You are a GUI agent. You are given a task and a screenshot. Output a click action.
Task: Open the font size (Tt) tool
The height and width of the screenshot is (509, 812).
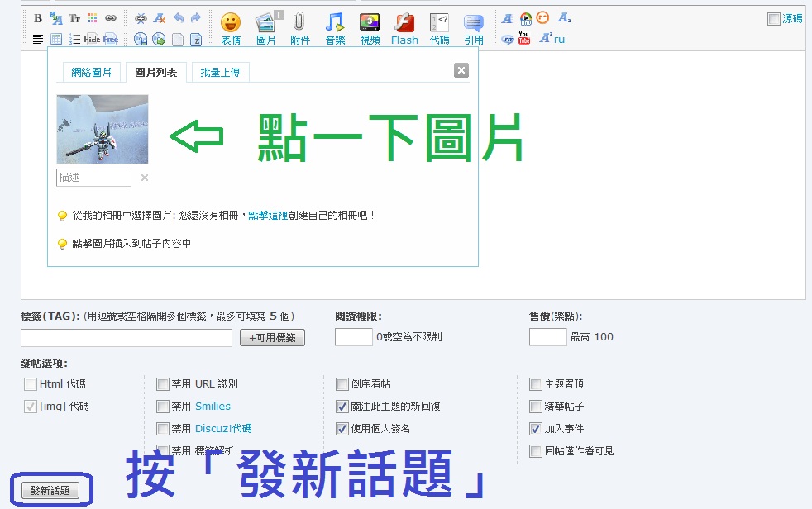click(x=74, y=18)
